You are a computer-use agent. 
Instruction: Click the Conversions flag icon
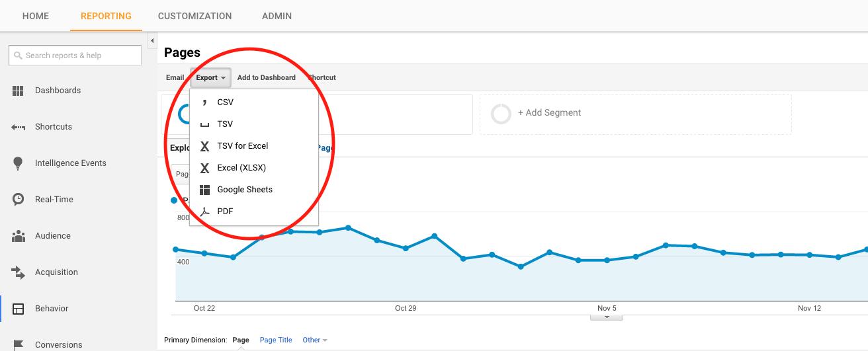click(19, 344)
